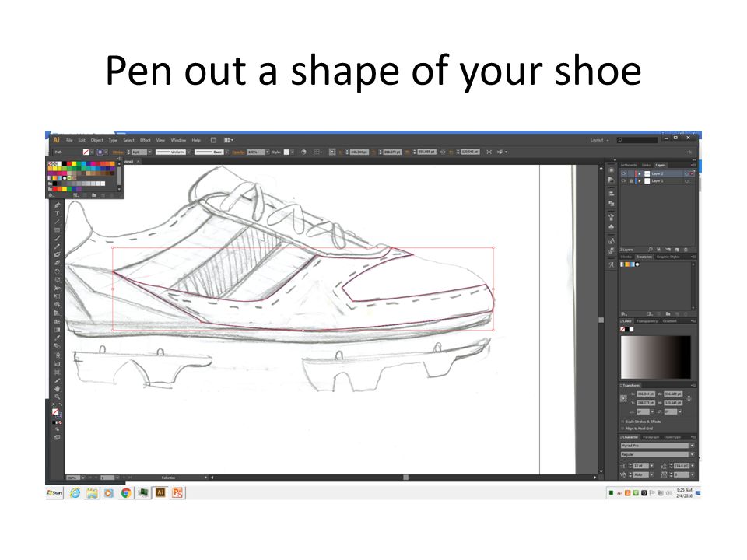Click the X position field in the Transform panel
747x560 pixels.
point(646,394)
